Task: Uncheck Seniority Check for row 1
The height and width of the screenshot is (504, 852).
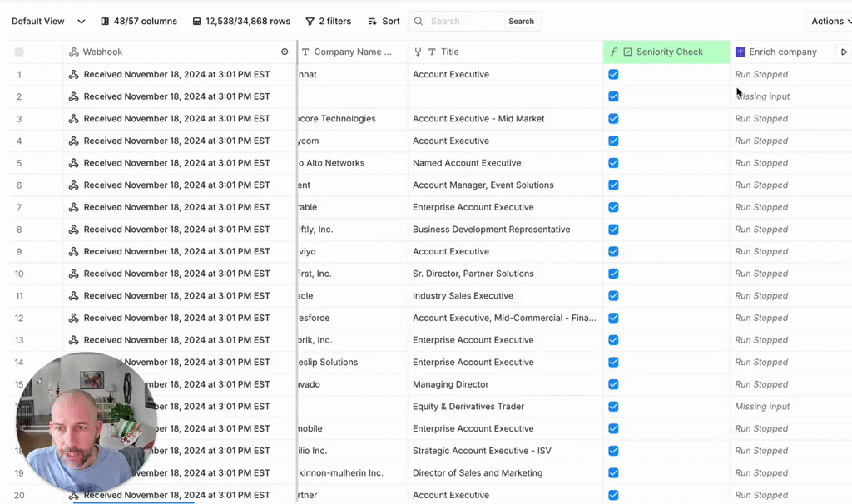Action: (613, 75)
